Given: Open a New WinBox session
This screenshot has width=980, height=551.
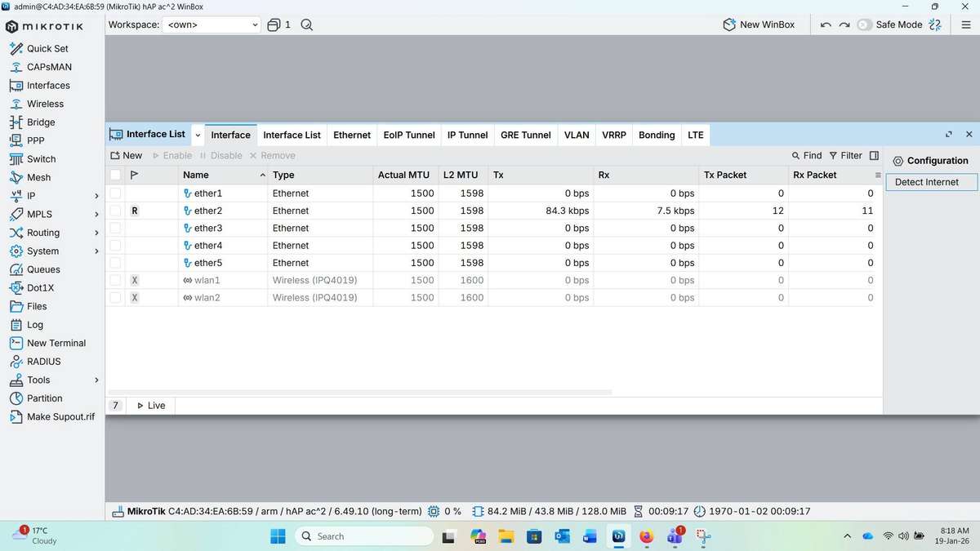Looking at the screenshot, I should click(x=758, y=24).
